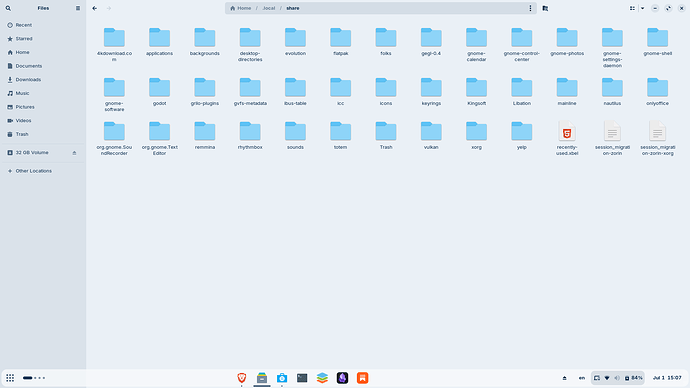The image size is (690, 388).
Task: Launch Brave browser from the taskbar
Action: [242, 377]
